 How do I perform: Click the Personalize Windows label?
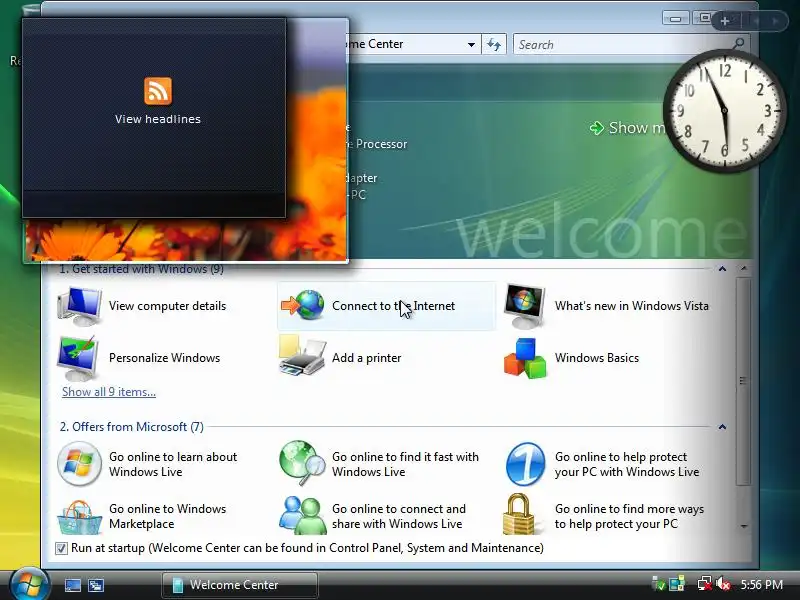tap(164, 358)
